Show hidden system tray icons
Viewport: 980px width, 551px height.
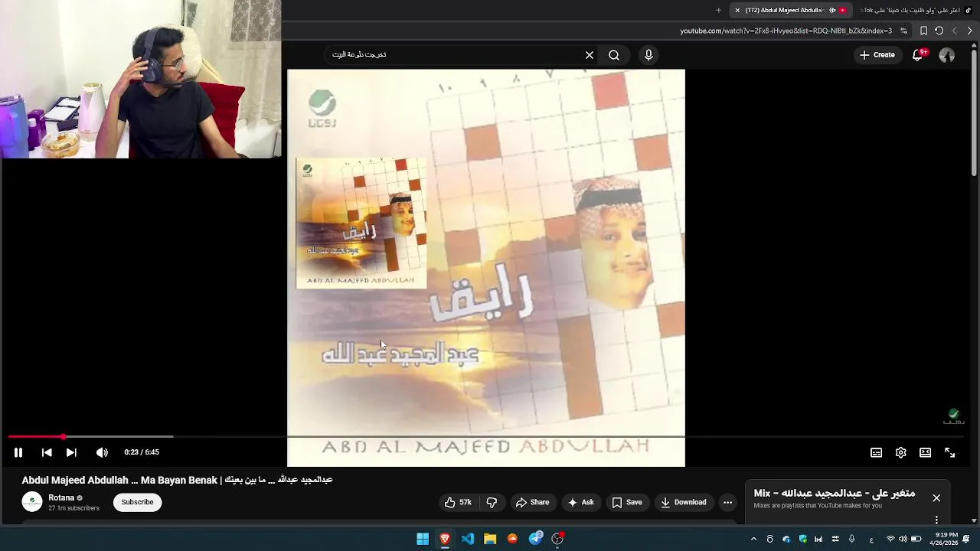753,539
